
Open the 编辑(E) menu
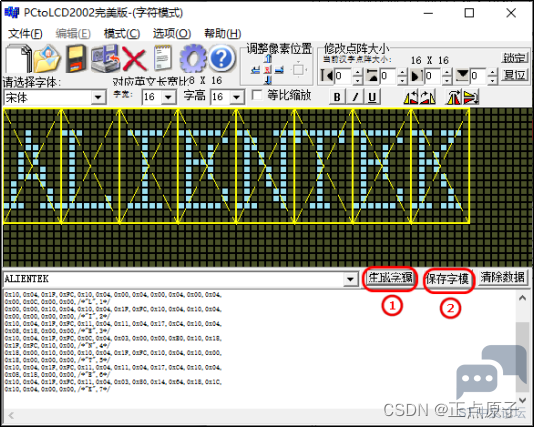click(x=73, y=33)
